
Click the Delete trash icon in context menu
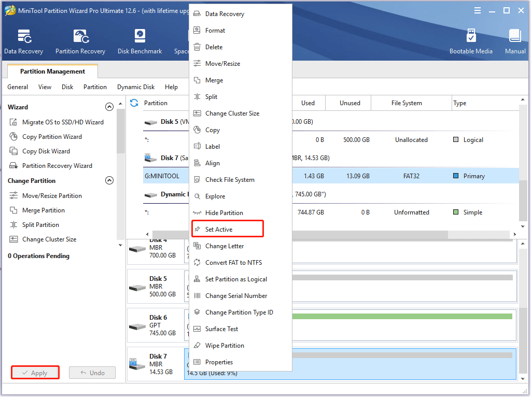pyautogui.click(x=197, y=47)
